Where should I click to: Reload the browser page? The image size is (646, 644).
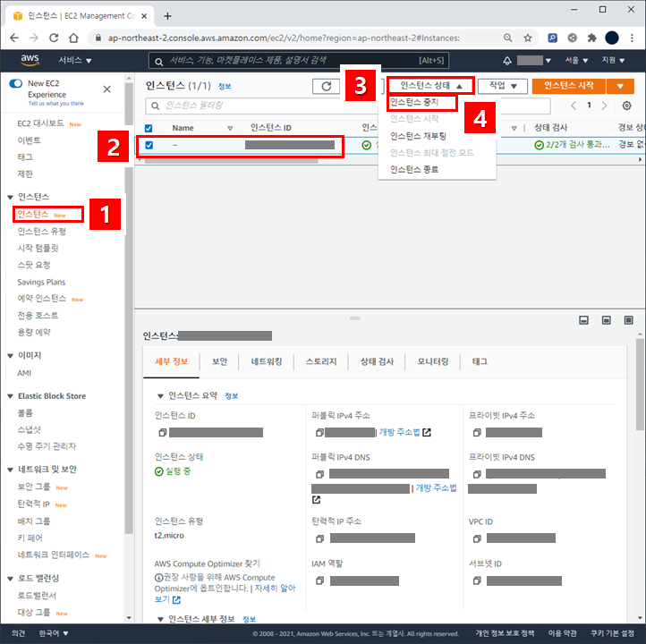[54, 38]
